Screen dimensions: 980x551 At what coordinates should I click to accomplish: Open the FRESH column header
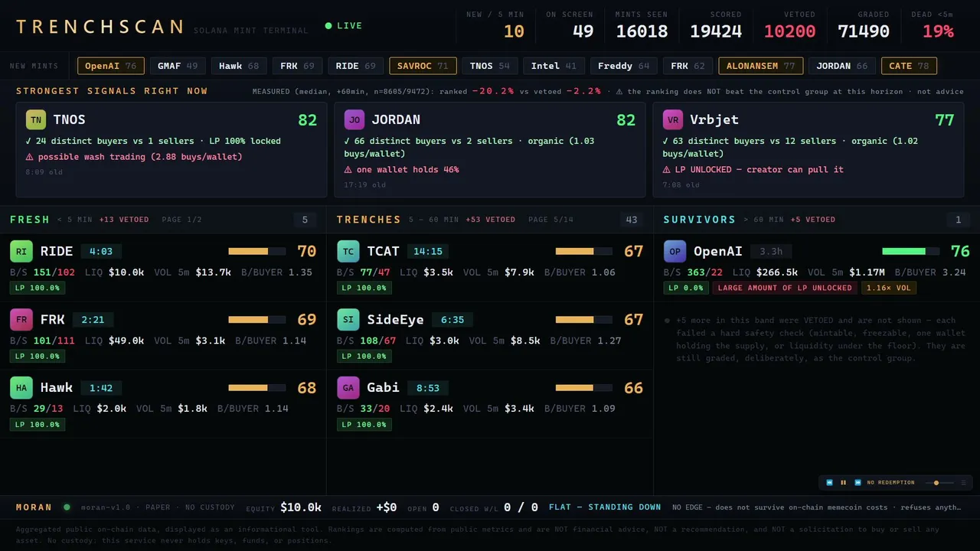pos(30,220)
